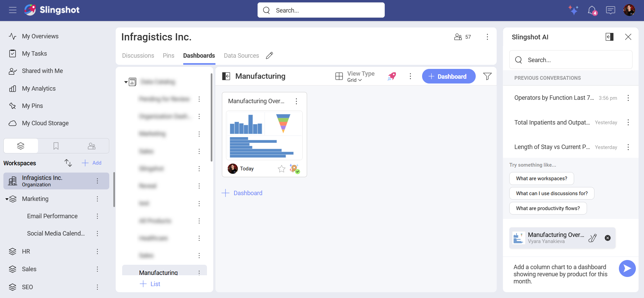Image resolution: width=644 pixels, height=298 pixels.
Task: Open Manufacturing section overflow menu
Action: click(410, 76)
